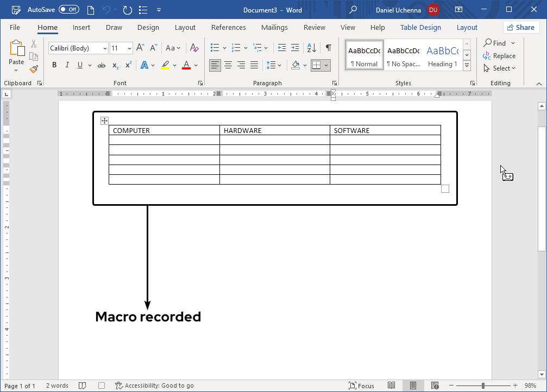The image size is (547, 392).
Task: Apply italic formatting
Action: 66,65
